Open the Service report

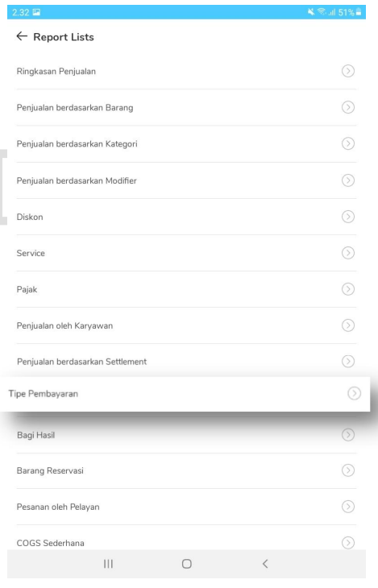tap(186, 253)
